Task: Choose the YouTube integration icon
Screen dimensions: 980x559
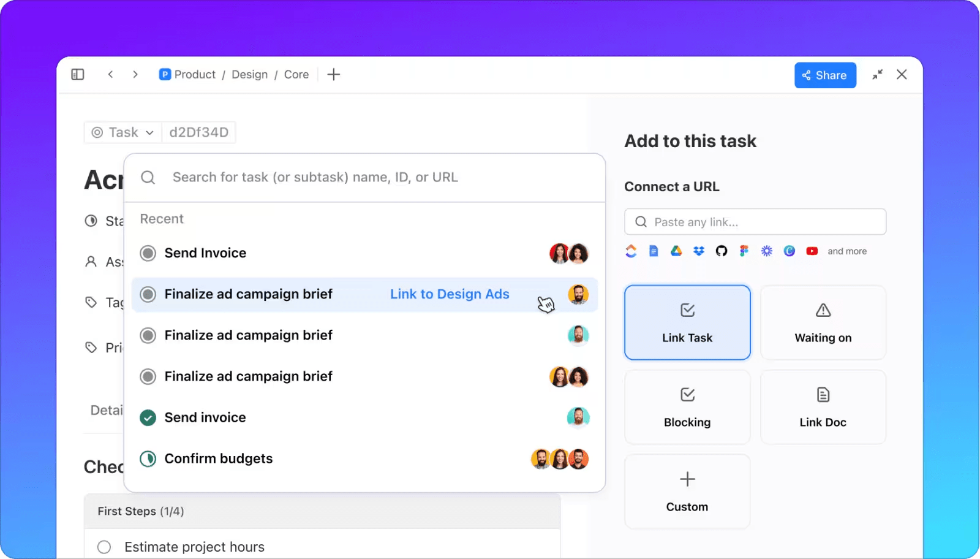Action: (812, 251)
